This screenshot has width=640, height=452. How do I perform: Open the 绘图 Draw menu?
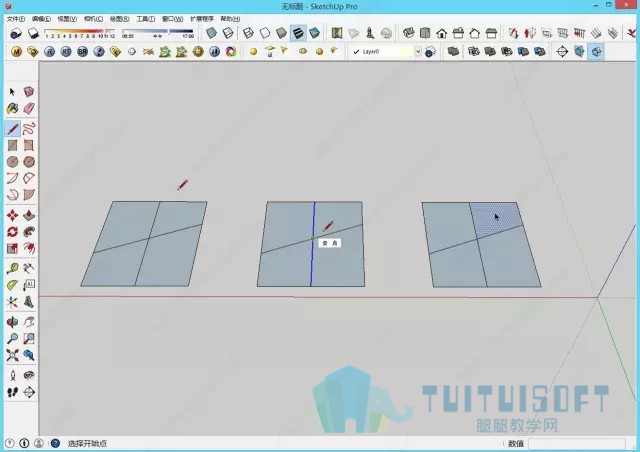[x=119, y=19]
